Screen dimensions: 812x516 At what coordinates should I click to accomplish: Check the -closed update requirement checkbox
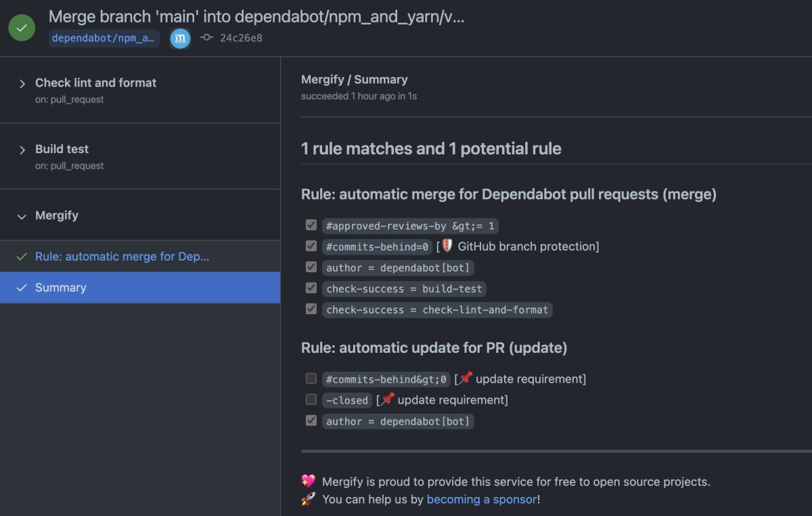click(311, 400)
